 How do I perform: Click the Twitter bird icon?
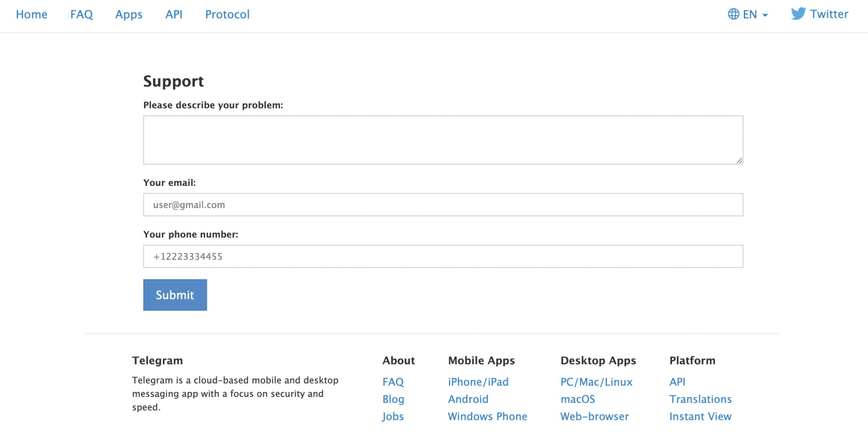tap(798, 14)
